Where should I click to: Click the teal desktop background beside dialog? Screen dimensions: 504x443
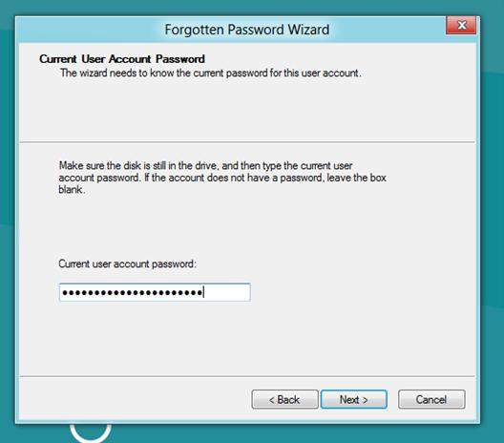(492, 225)
